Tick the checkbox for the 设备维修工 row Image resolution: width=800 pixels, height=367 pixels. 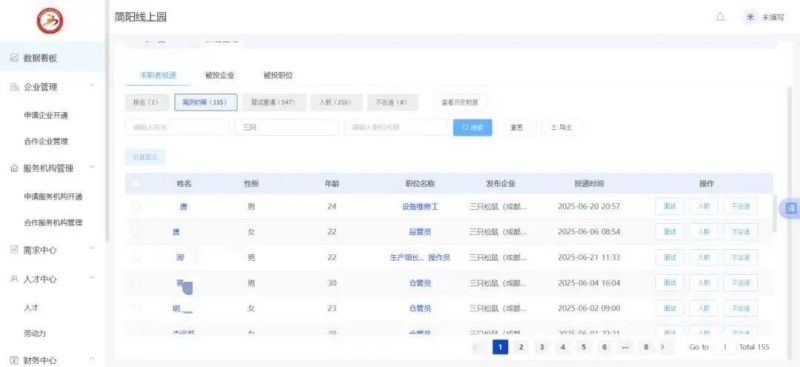(x=136, y=207)
